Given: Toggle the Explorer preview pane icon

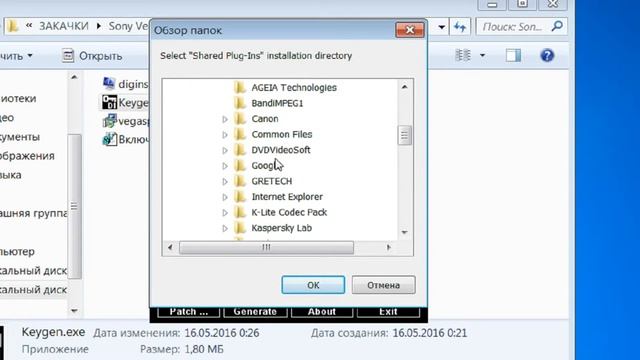Looking at the screenshot, I should [513, 55].
